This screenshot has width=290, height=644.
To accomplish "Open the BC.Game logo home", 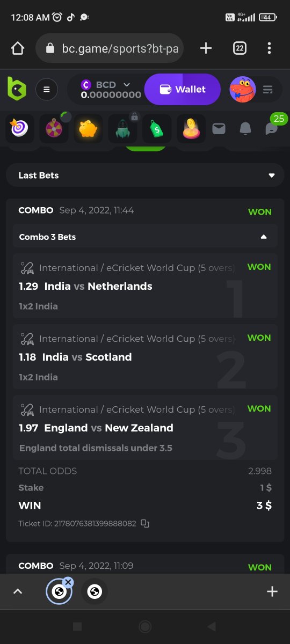I will [x=17, y=89].
